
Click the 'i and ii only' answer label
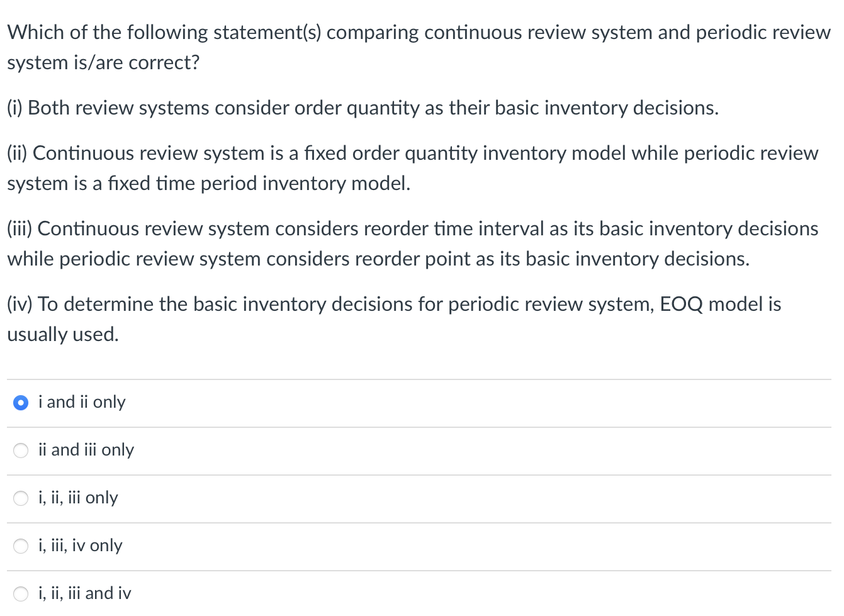click(82, 402)
